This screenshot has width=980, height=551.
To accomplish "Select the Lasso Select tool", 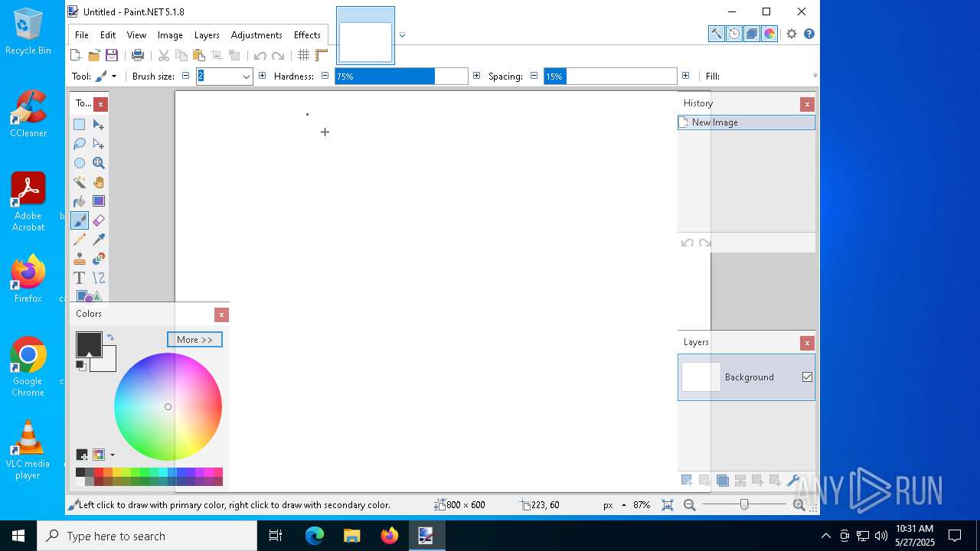I will click(x=80, y=144).
